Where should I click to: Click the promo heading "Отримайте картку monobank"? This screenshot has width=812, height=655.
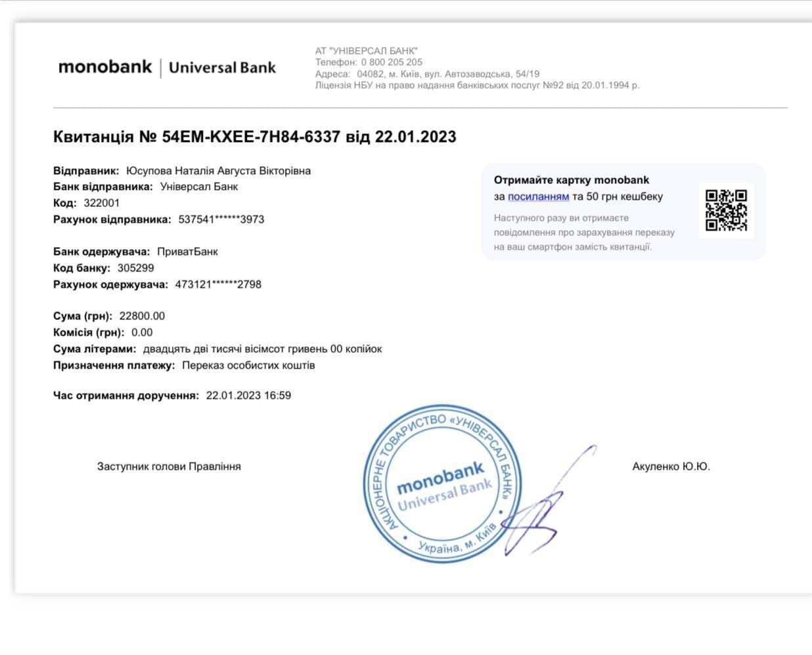[572, 180]
